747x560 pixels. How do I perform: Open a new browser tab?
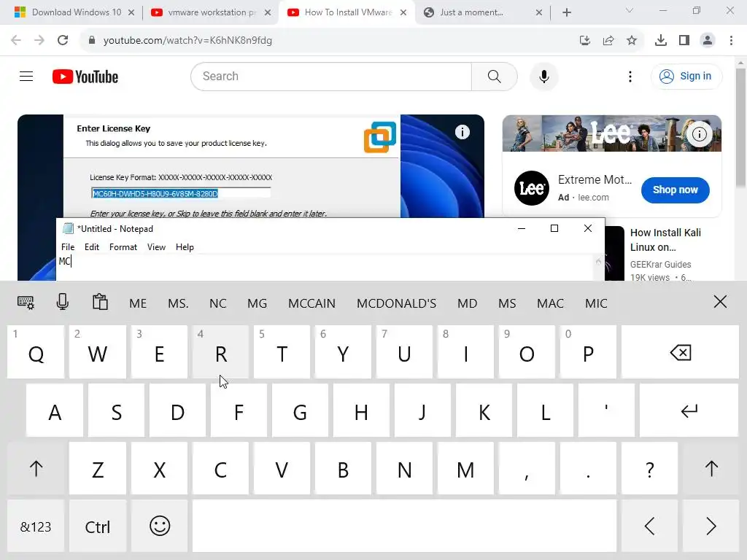point(566,12)
